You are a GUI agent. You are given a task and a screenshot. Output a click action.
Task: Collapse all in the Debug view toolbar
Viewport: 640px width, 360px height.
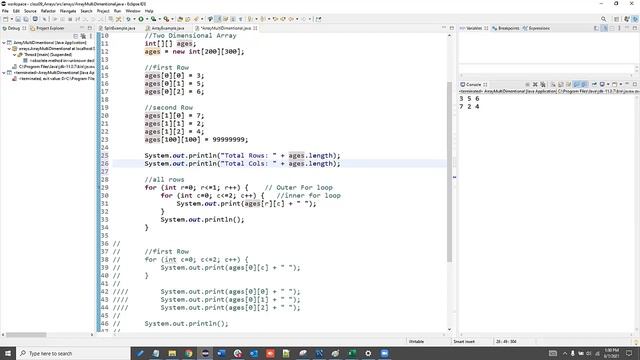76,36
